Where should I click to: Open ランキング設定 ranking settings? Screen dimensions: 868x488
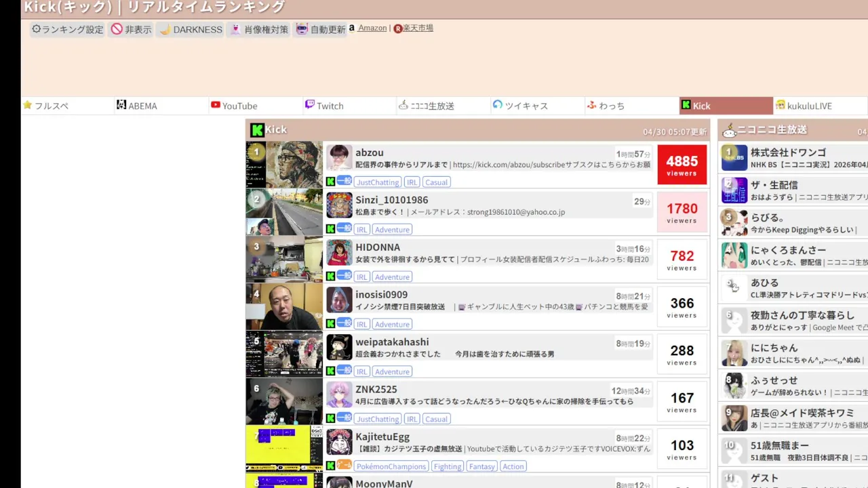pos(68,29)
